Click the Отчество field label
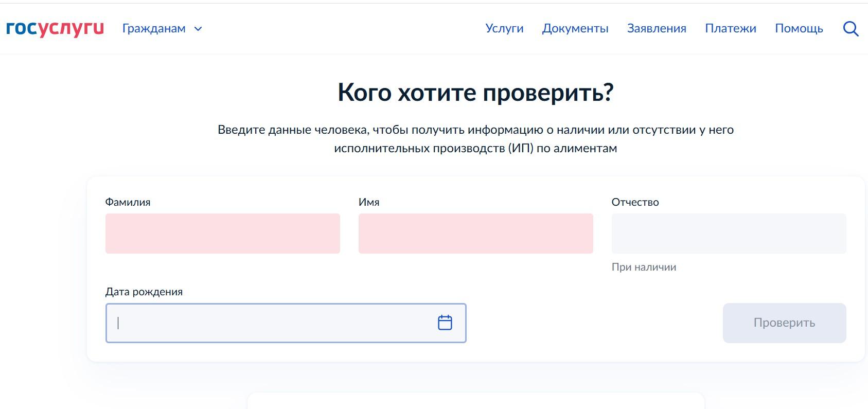This screenshot has width=868, height=409. tap(635, 202)
